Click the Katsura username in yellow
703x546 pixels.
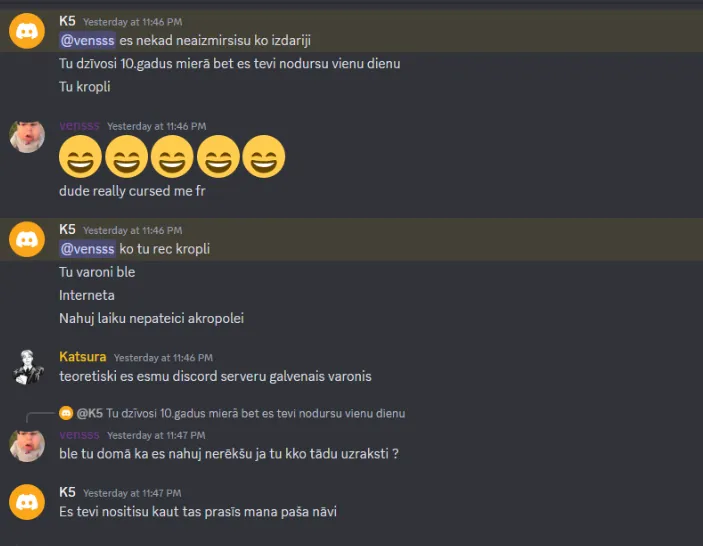pyautogui.click(x=83, y=357)
